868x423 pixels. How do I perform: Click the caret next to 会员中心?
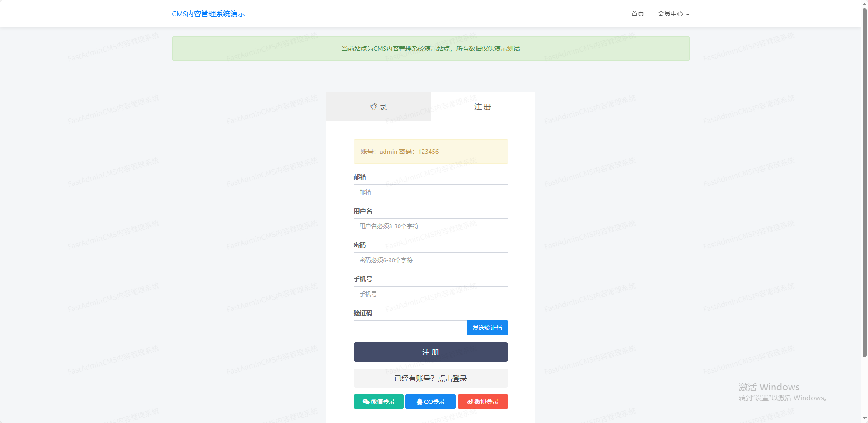coord(688,15)
